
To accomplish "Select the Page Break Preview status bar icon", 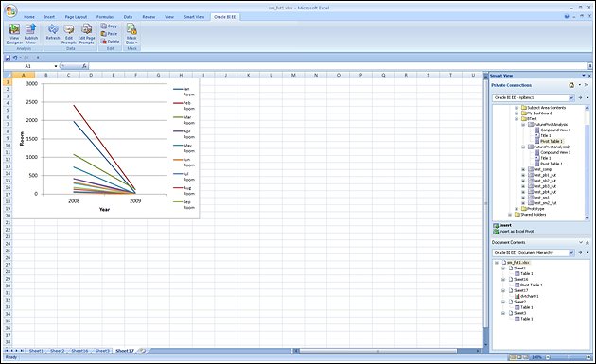I will [x=526, y=357].
